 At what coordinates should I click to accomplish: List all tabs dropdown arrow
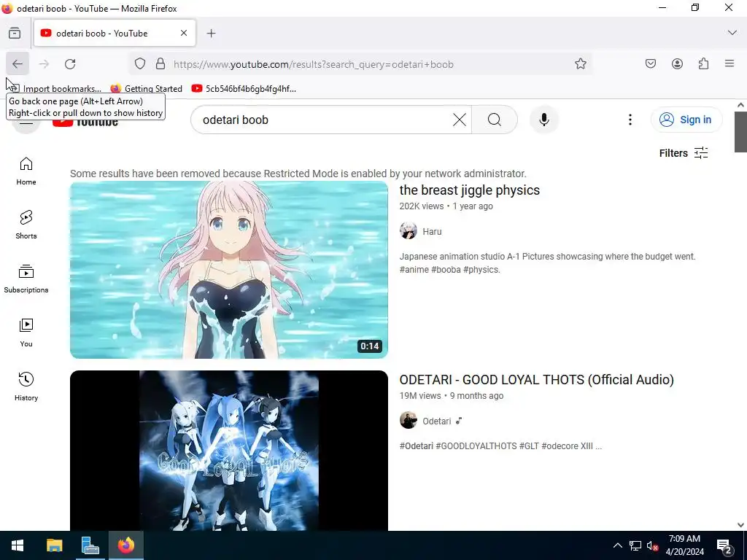coord(732,33)
